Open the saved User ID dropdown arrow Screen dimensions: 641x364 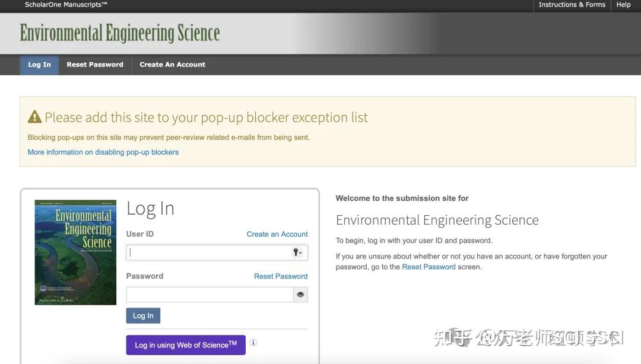click(x=300, y=252)
